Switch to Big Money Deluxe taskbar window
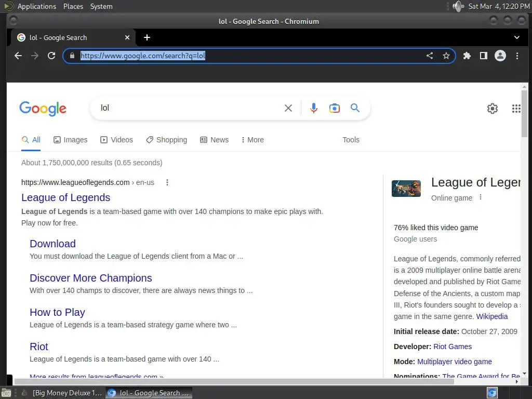 click(62, 393)
